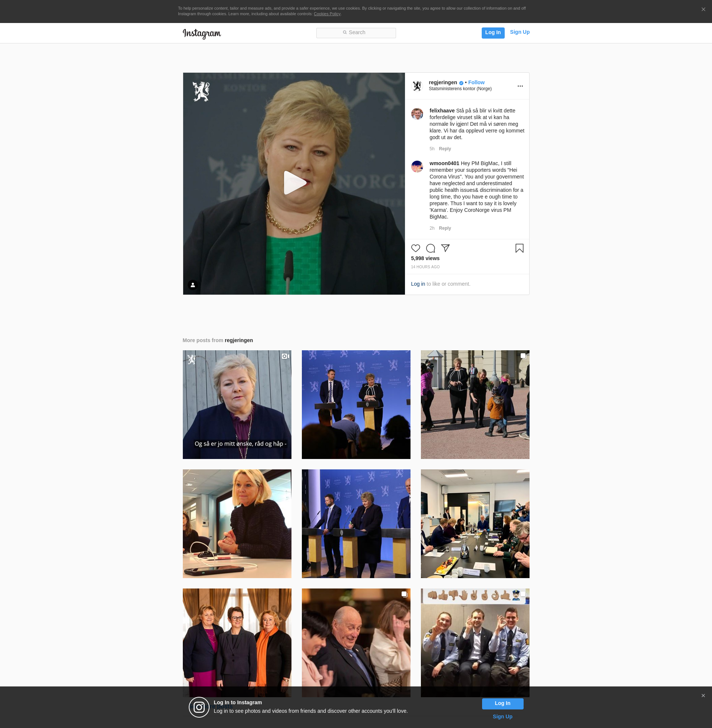Click the comment bubble icon

tap(431, 248)
